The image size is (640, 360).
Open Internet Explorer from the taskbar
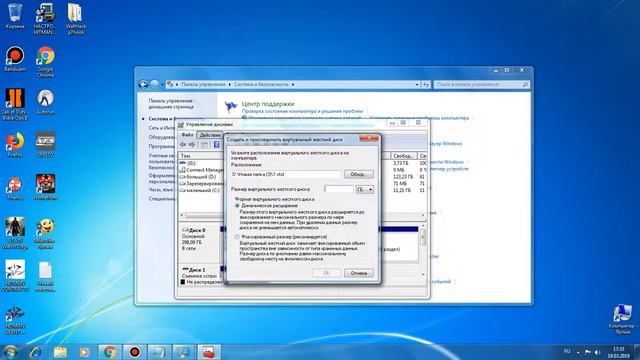tap(36, 352)
